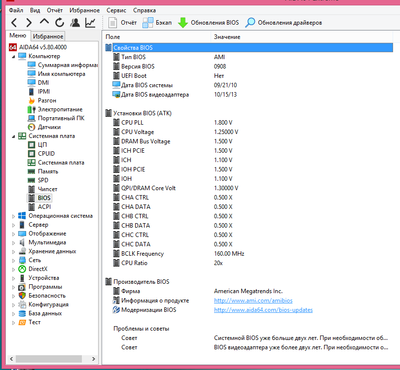Open the ami.com/amibios product link
This screenshot has width=400, height=370.
[x=253, y=301]
